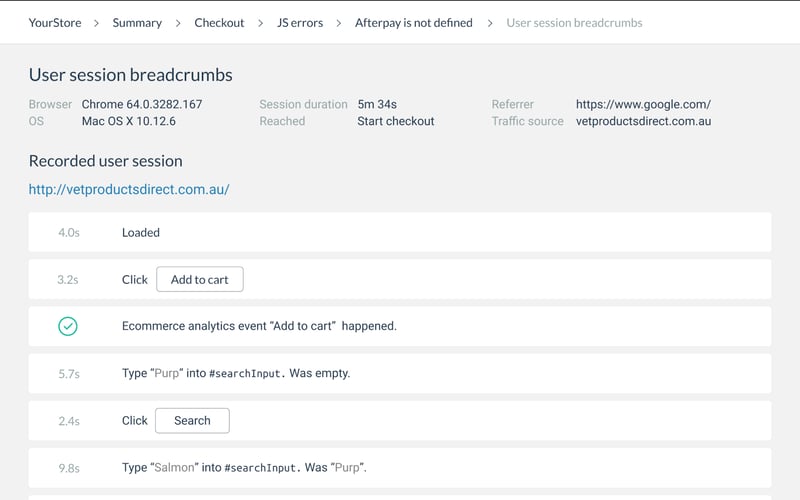Click the green checkmark analytics event icon

[68, 326]
